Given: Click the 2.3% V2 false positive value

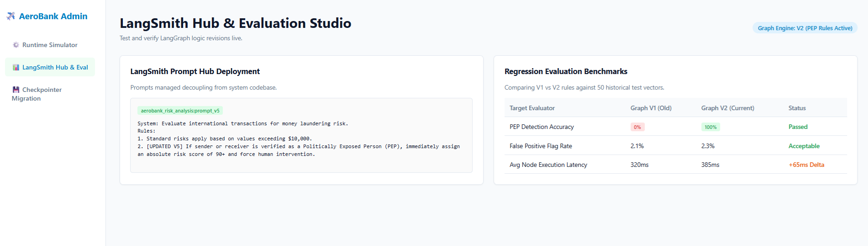Looking at the screenshot, I should pyautogui.click(x=708, y=146).
